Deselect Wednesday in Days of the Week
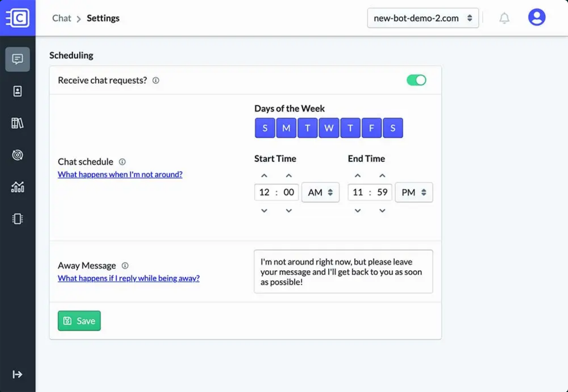 tap(329, 128)
